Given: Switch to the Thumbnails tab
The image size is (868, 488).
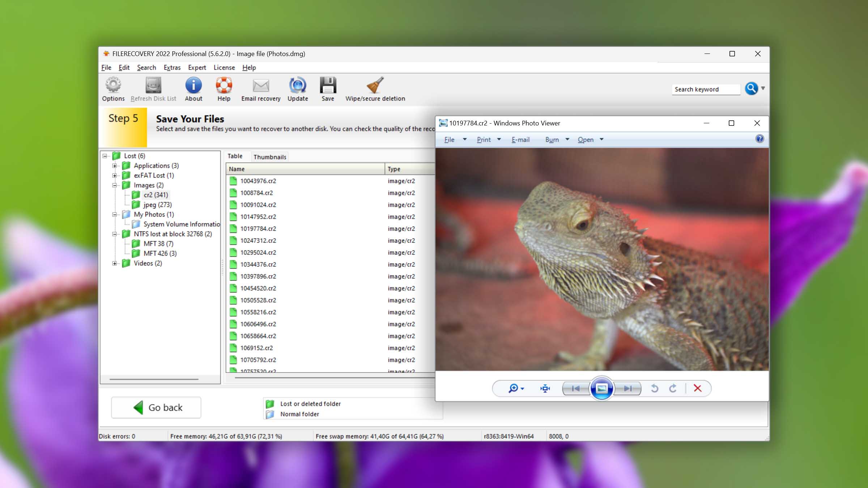Looking at the screenshot, I should point(269,157).
